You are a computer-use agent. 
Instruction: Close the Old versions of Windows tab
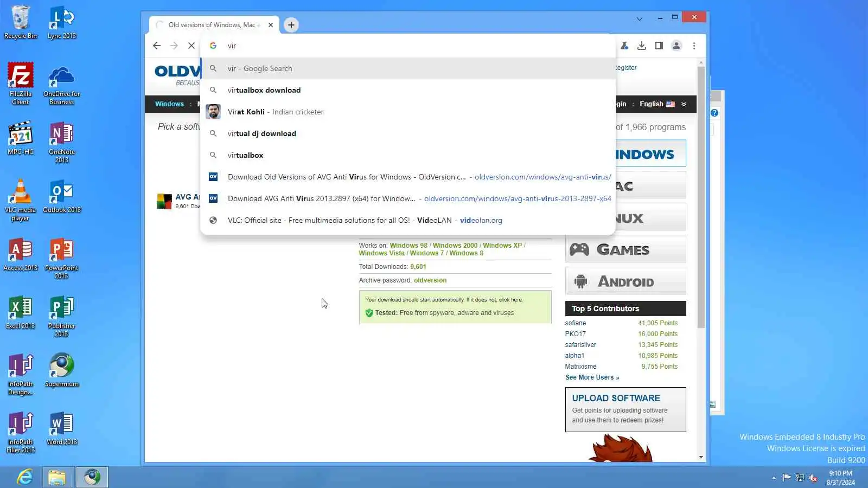[271, 25]
